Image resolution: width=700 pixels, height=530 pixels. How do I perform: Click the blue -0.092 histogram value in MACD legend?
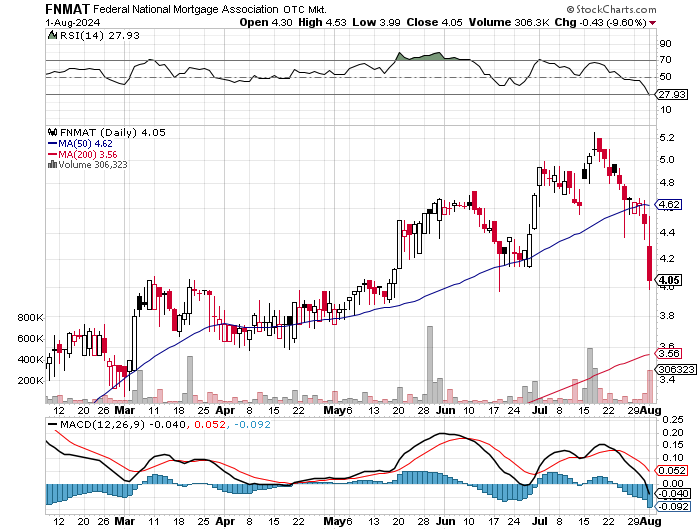(252, 425)
